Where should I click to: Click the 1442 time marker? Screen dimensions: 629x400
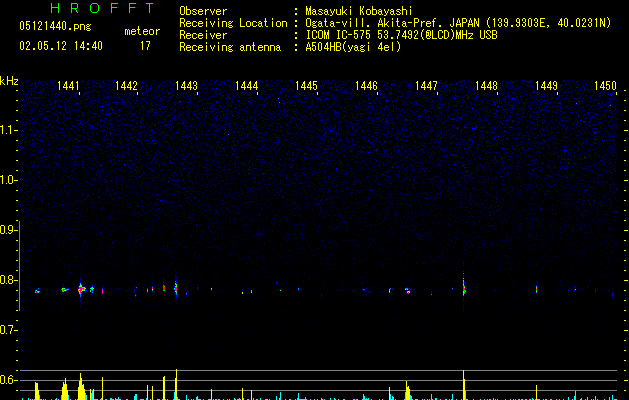coord(126,85)
